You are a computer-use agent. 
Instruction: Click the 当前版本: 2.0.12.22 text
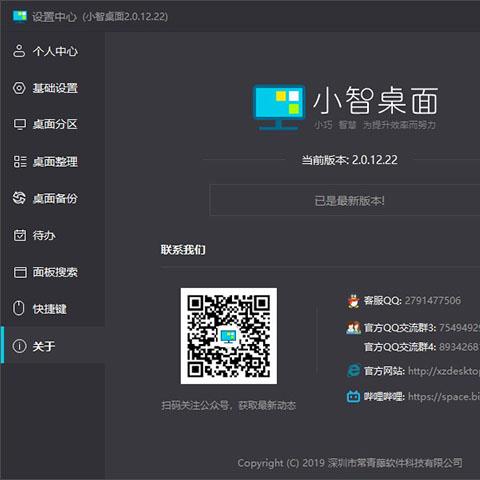click(349, 160)
